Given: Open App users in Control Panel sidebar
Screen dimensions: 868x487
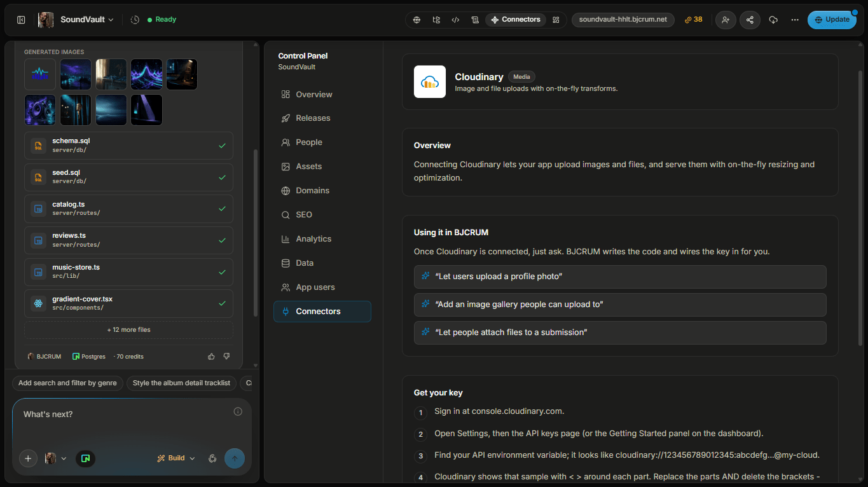Looking at the screenshot, I should pyautogui.click(x=322, y=287).
